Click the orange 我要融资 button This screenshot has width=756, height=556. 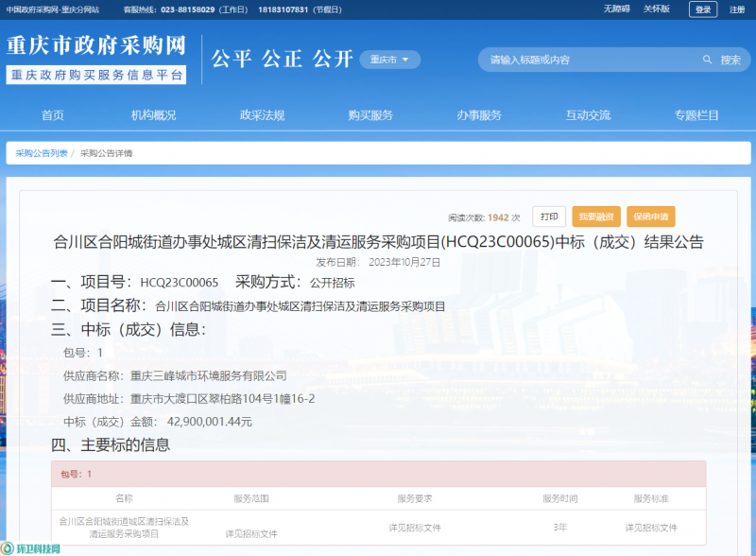(596, 217)
